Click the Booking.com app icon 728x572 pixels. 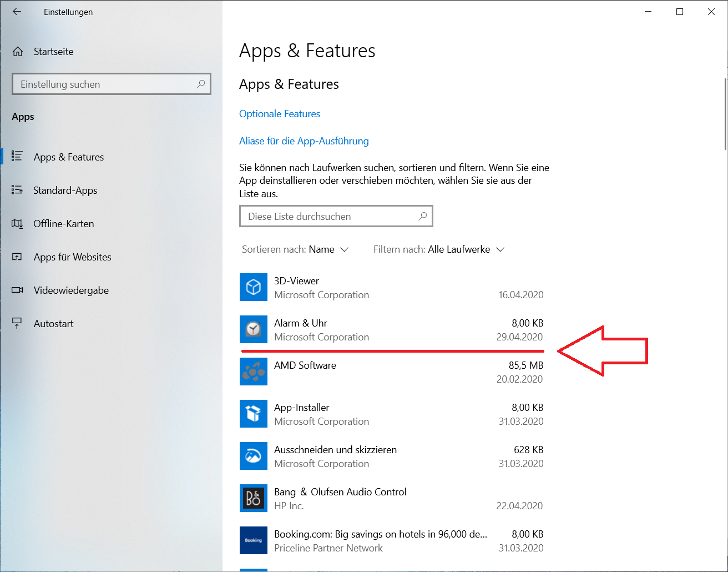pos(254,540)
